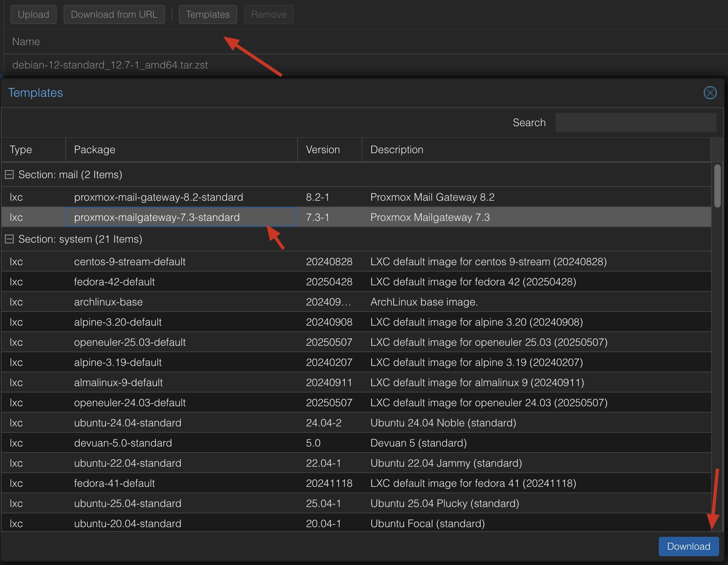728x565 pixels.
Task: Select ubuntu-22.04-standard template
Action: point(356,463)
